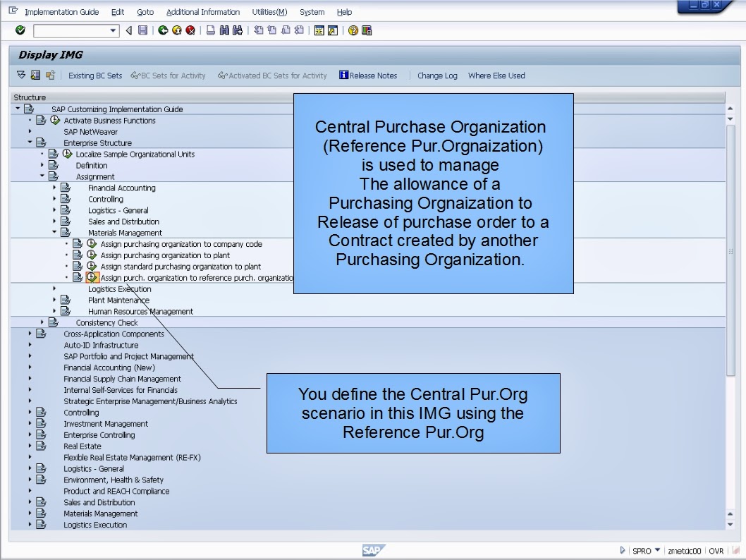The width and height of the screenshot is (746, 560).
Task: Open the Goto menu
Action: (145, 12)
